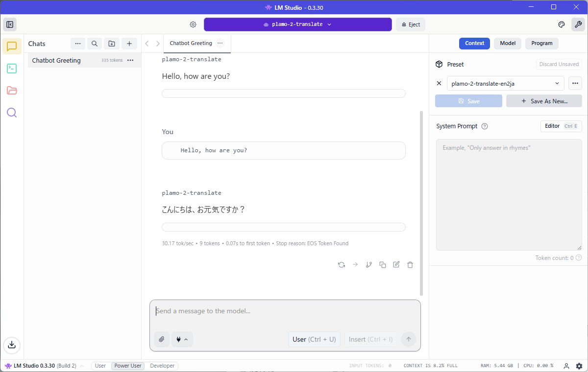Screen dimensions: 588x372
Task: Open My Models folder icon in sidebar
Action: coord(12,91)
